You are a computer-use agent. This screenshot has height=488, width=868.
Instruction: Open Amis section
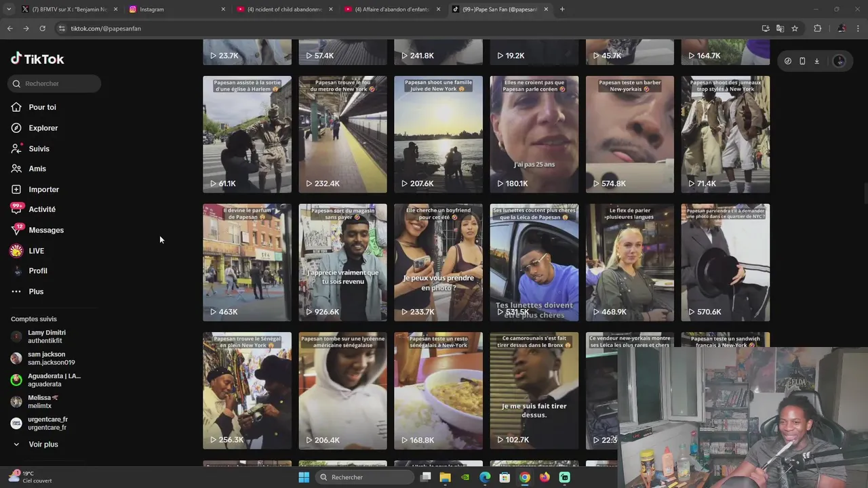coord(37,169)
